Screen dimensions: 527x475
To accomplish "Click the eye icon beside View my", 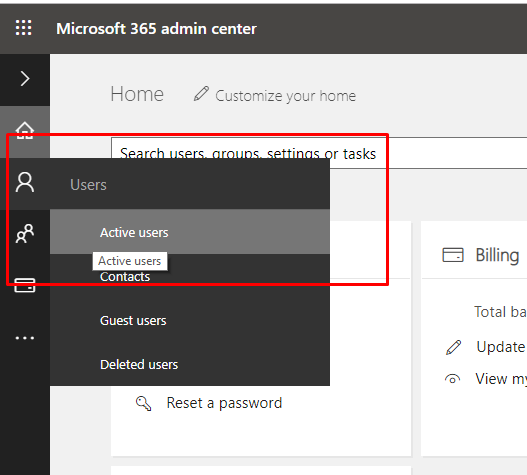I will click(452, 379).
